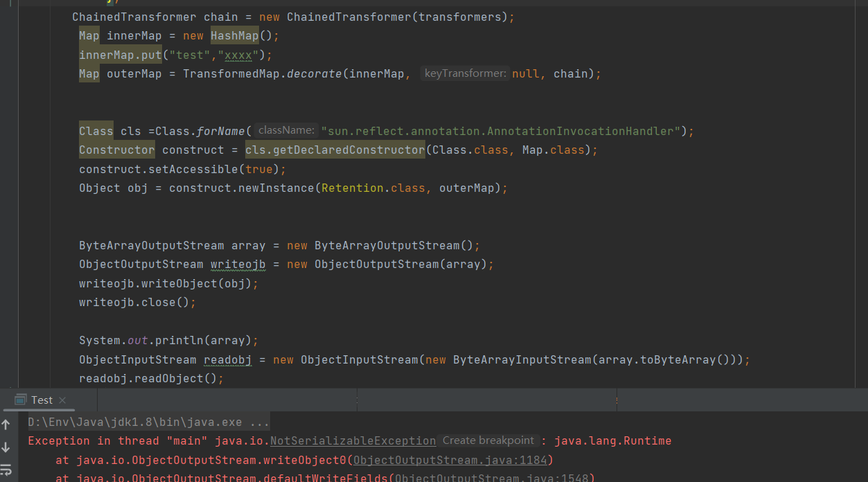Open the ObjectOutputStream.java:1548 stack link
Image resolution: width=868 pixels, height=482 pixels.
click(491, 478)
